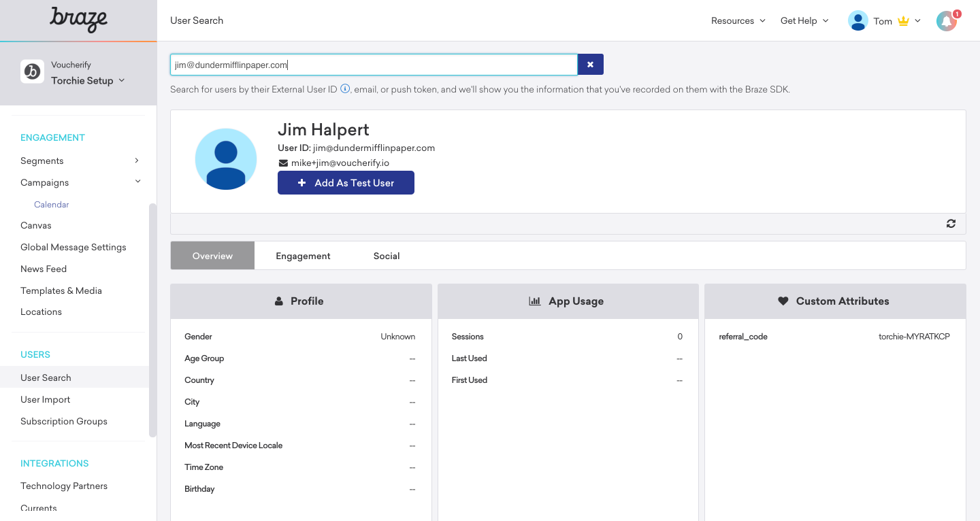This screenshot has width=980, height=521.
Task: Click the Add As Test User button
Action: pos(346,183)
